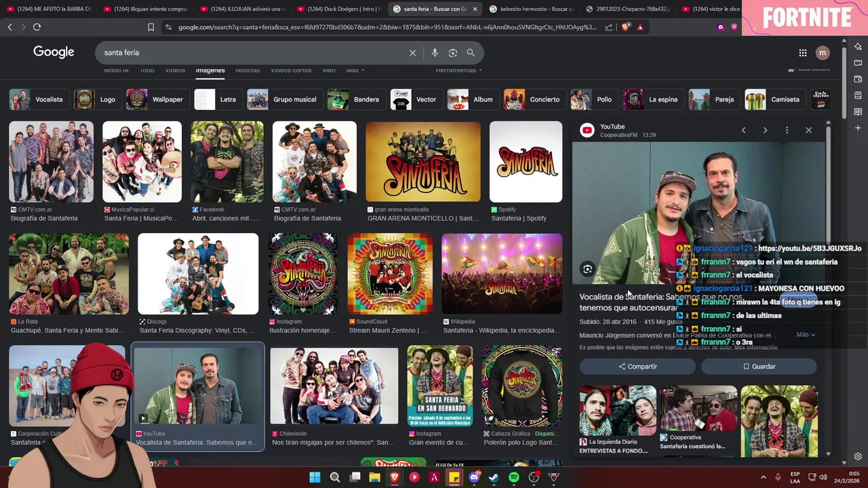Open Brave Shields lion icon
The image size is (868, 488).
[625, 27]
